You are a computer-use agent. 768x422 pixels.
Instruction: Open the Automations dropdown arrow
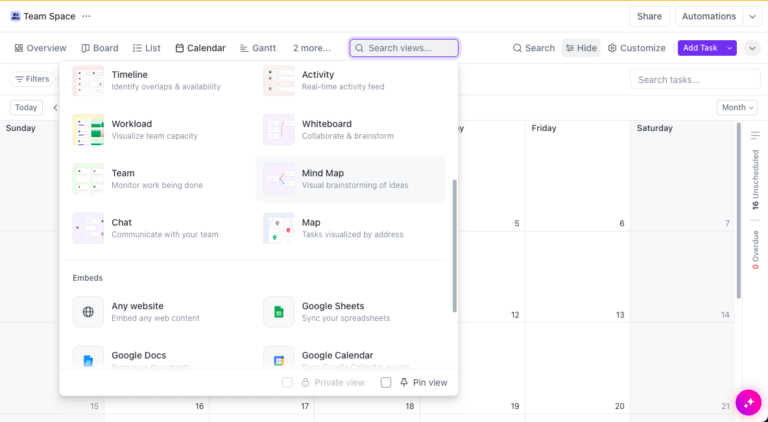752,16
